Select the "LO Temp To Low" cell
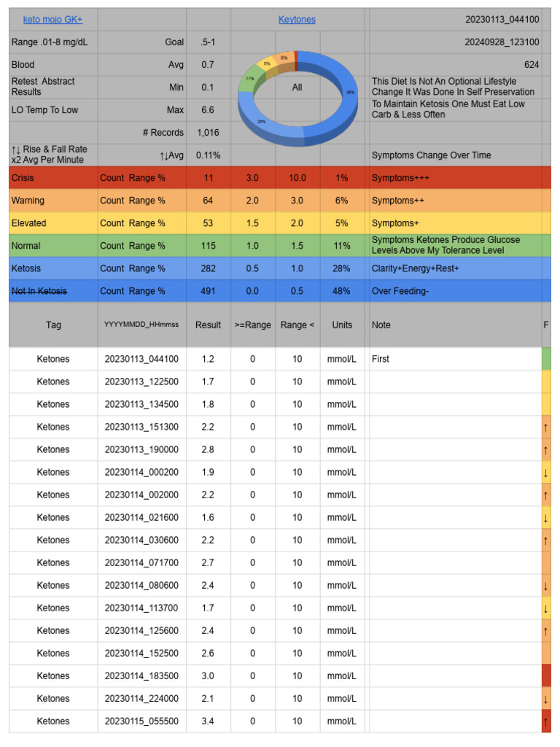The width and height of the screenshot is (560, 747). (53, 109)
